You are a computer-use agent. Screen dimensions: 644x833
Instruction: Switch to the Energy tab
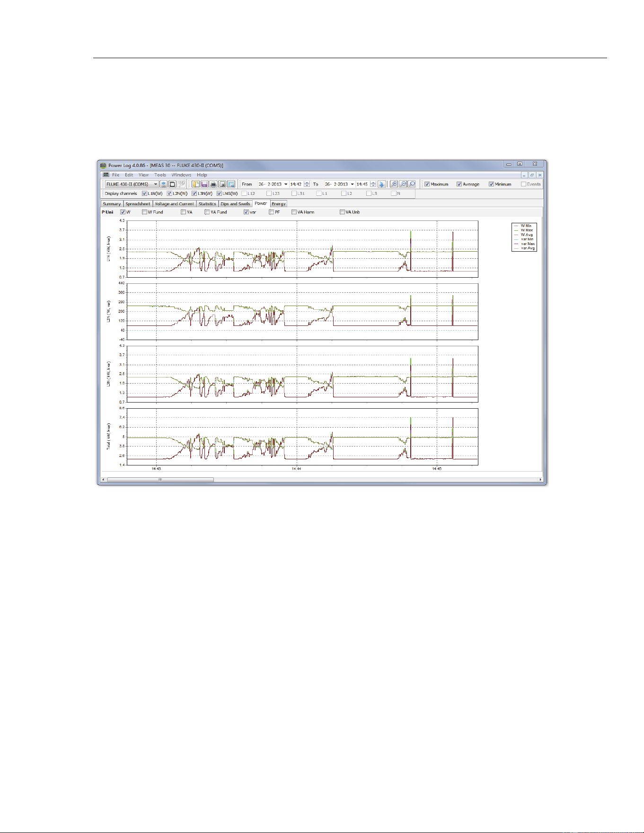click(279, 204)
